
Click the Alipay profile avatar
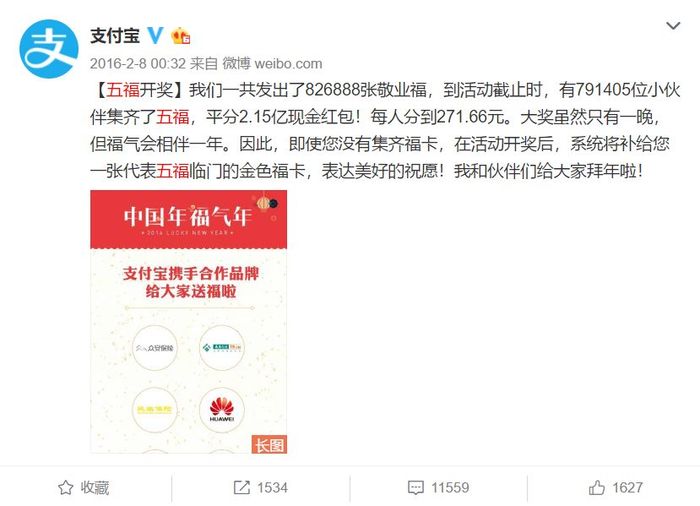pyautogui.click(x=49, y=49)
